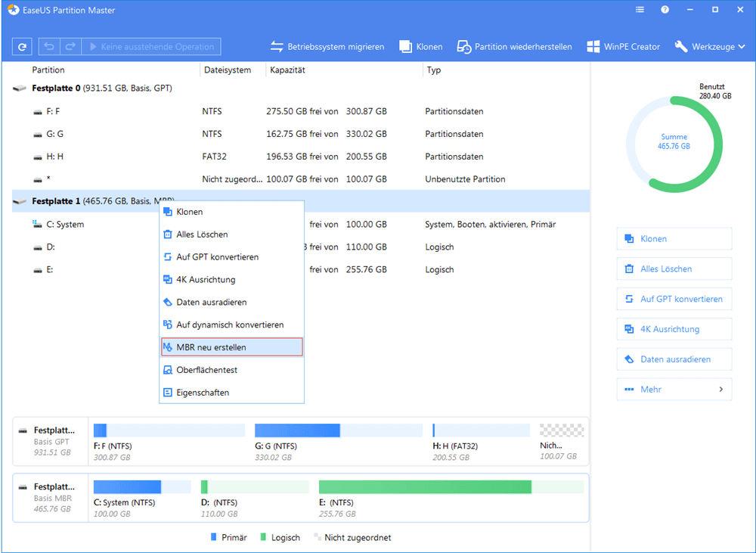This screenshot has width=756, height=553.
Task: Click the Eigenschaften icon in context menu
Action: click(168, 393)
